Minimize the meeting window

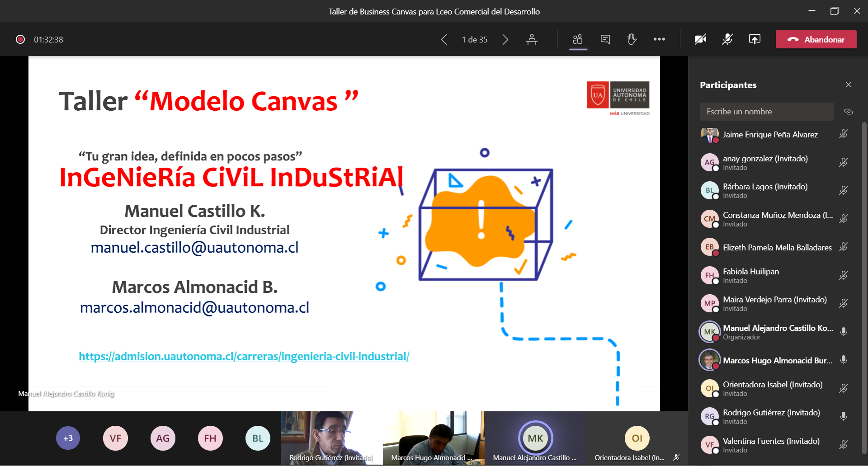point(812,11)
